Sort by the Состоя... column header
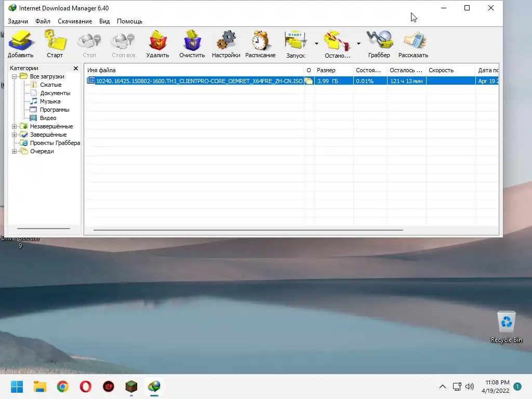The width and height of the screenshot is (532, 399). pos(370,70)
